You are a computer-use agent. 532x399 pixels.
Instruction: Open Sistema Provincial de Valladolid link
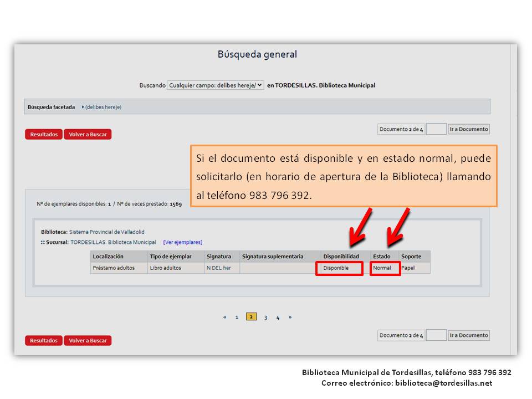coord(107,232)
